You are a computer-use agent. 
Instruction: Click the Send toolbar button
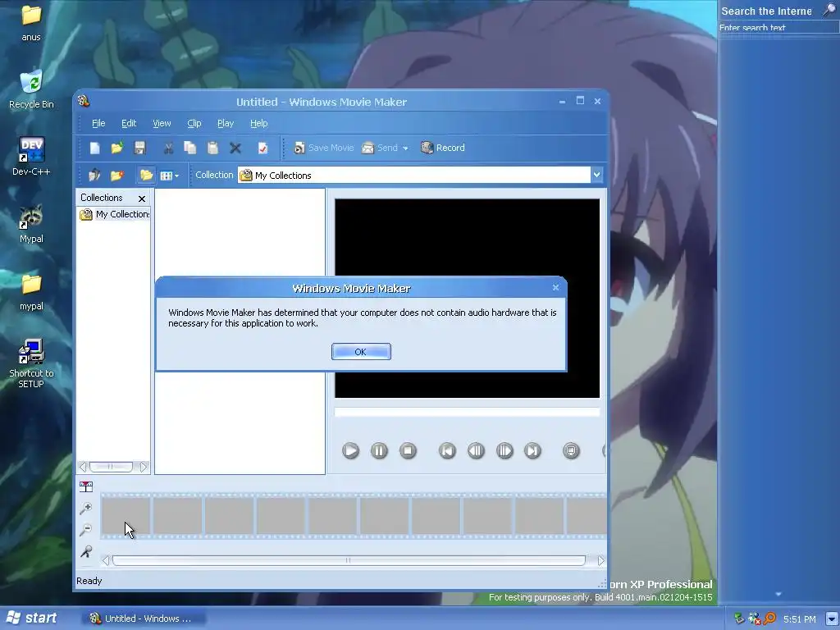pyautogui.click(x=379, y=148)
